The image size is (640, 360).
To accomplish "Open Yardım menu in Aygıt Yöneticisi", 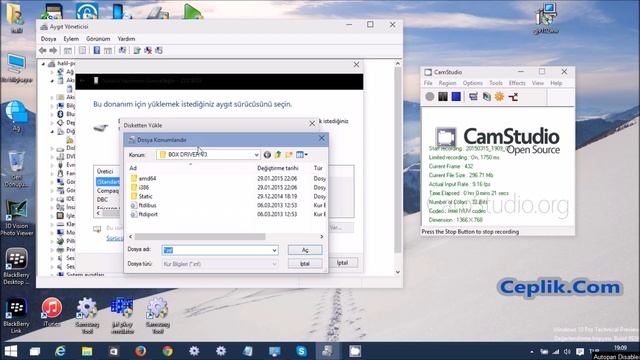I will click(x=126, y=39).
